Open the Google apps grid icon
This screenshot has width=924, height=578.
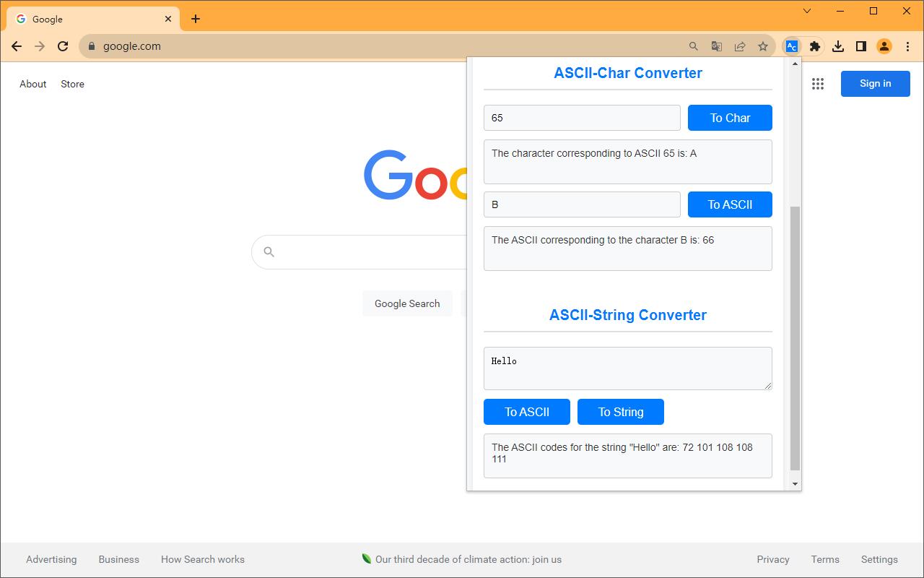pyautogui.click(x=818, y=84)
